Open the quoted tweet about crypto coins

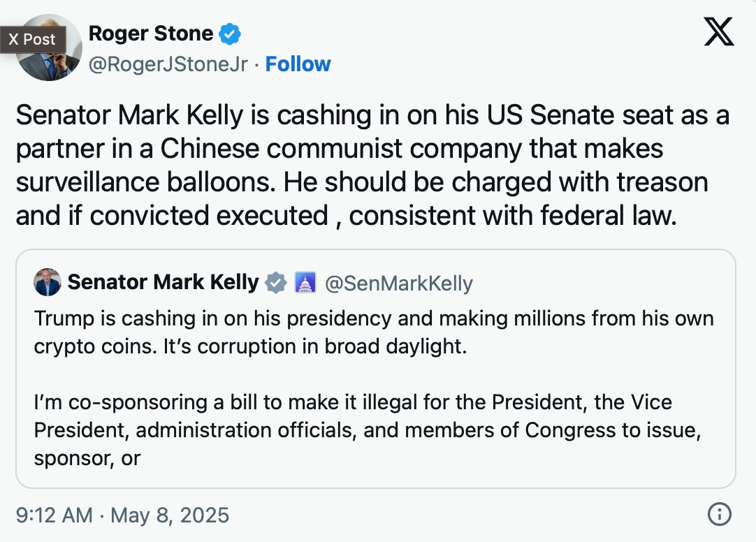coord(376,369)
